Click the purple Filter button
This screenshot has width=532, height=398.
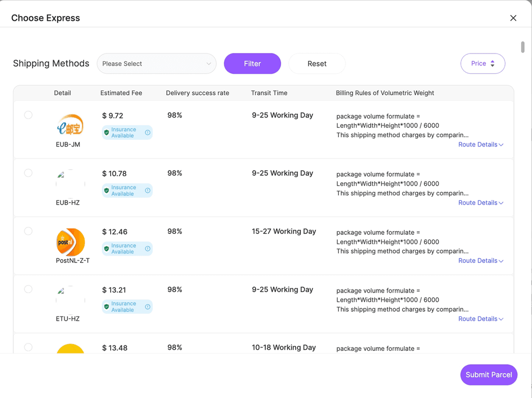tap(252, 63)
